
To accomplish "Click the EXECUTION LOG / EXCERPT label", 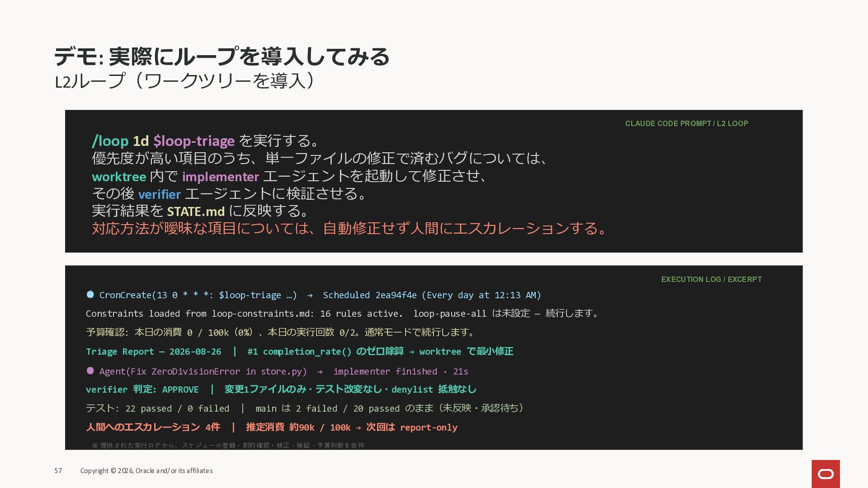I will click(x=712, y=279).
